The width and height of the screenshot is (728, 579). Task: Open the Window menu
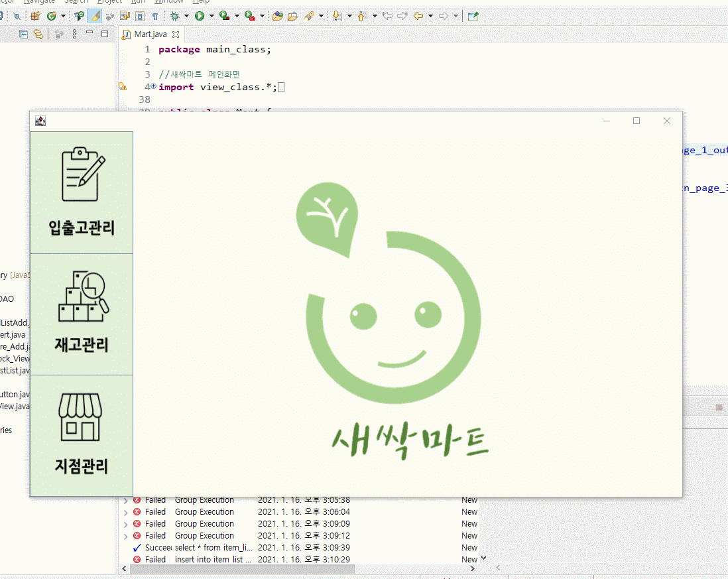coord(169,1)
